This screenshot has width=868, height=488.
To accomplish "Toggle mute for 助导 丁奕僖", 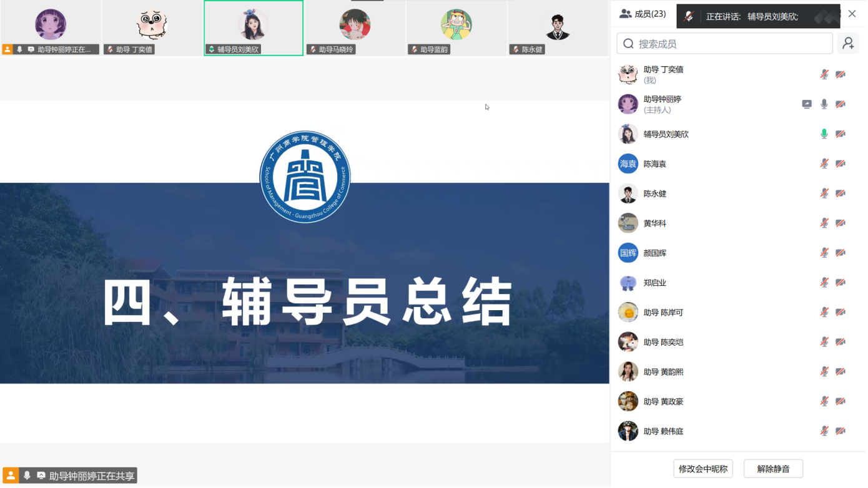I will 824,74.
